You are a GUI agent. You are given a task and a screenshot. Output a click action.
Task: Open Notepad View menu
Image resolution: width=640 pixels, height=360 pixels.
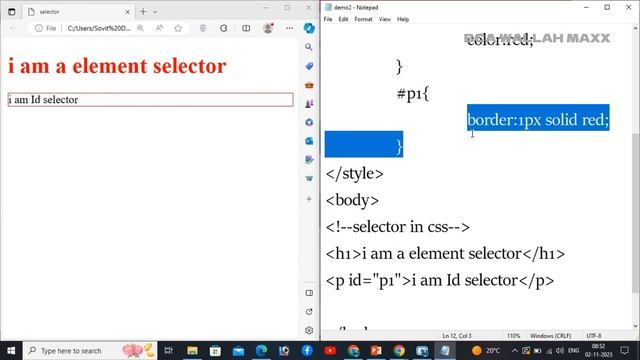[384, 19]
